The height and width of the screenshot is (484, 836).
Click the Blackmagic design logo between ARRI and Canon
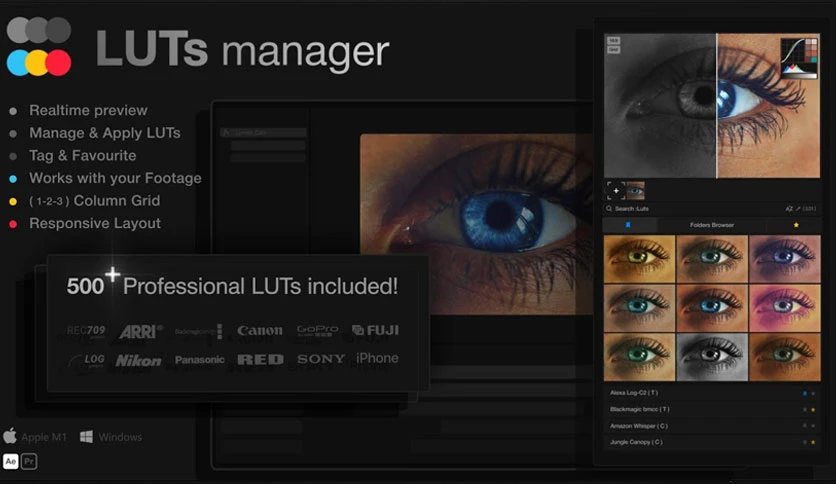(x=198, y=331)
